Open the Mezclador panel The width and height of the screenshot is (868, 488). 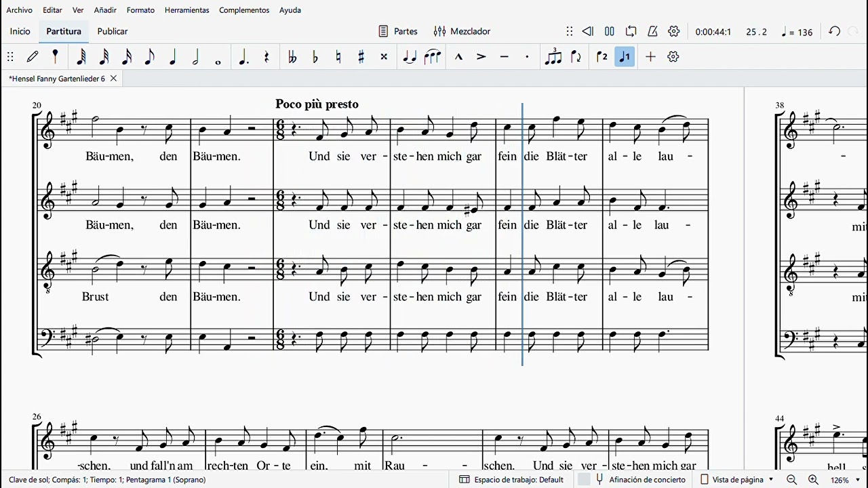(462, 31)
